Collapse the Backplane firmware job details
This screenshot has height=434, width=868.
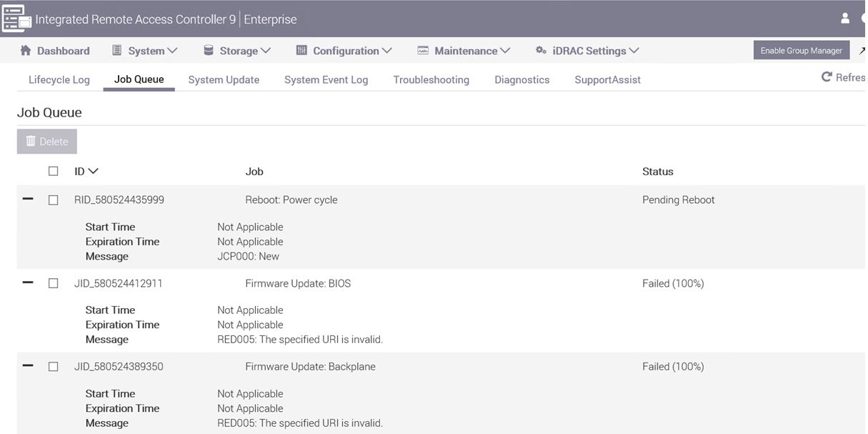click(28, 366)
